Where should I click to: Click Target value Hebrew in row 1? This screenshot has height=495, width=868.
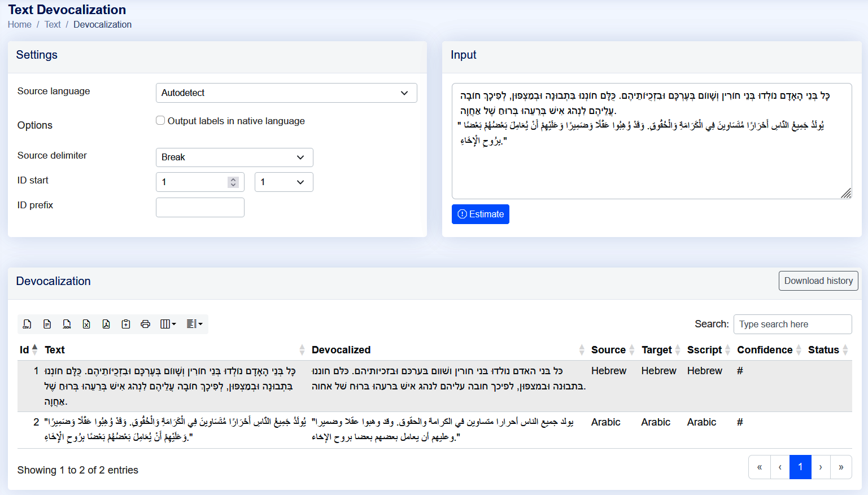click(658, 371)
